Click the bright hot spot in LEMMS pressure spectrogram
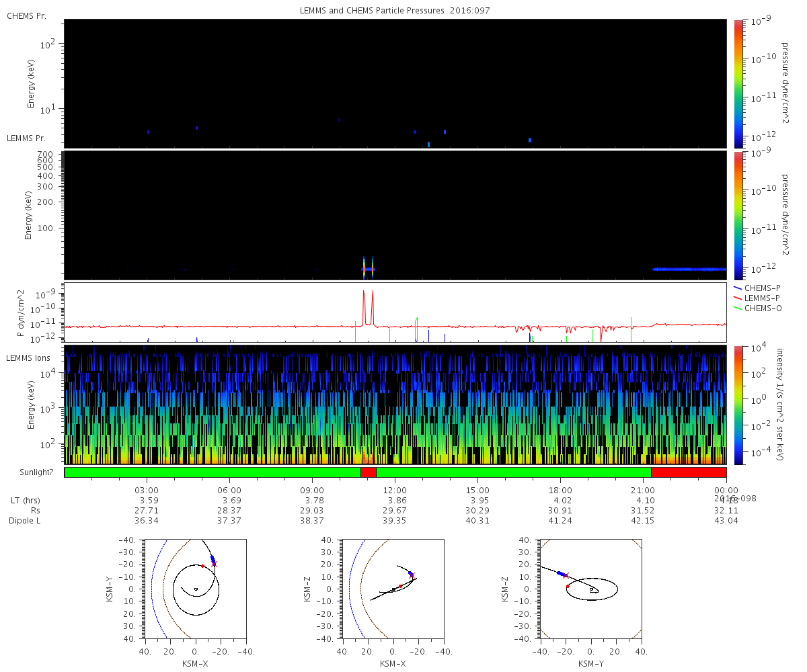This screenshot has width=807, height=672. click(x=368, y=269)
